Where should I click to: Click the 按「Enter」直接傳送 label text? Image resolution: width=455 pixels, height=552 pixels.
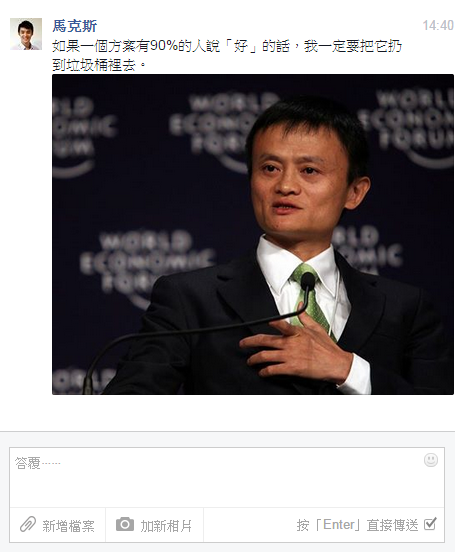(x=357, y=525)
